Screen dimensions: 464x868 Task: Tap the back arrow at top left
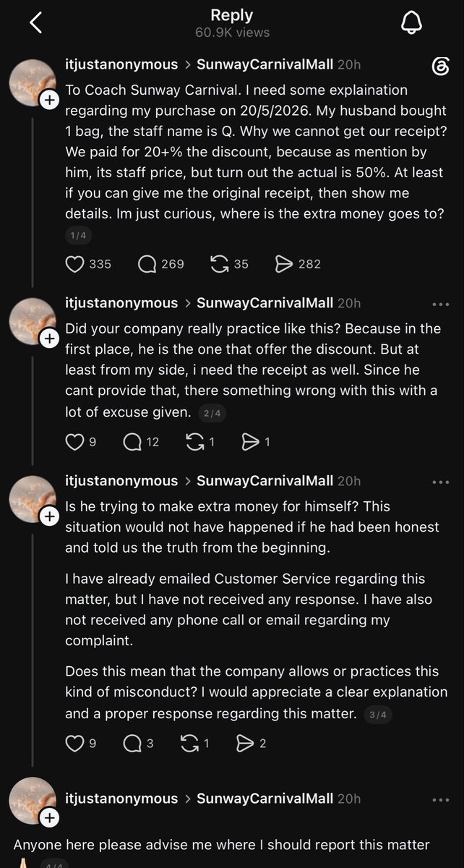(36, 22)
